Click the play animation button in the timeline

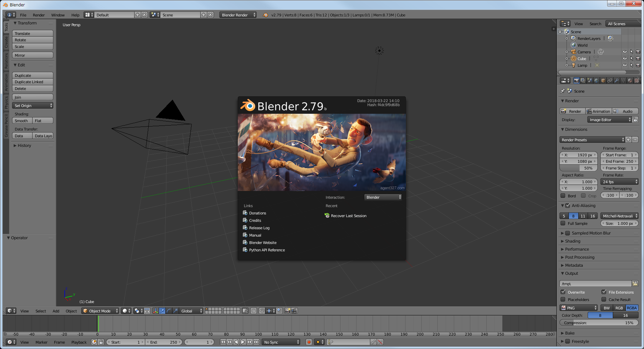pyautogui.click(x=243, y=342)
